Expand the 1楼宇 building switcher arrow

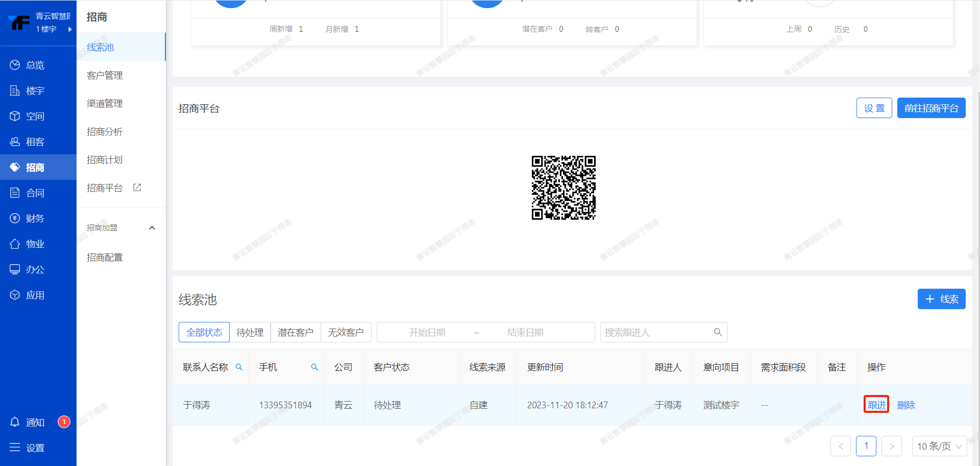70,29
